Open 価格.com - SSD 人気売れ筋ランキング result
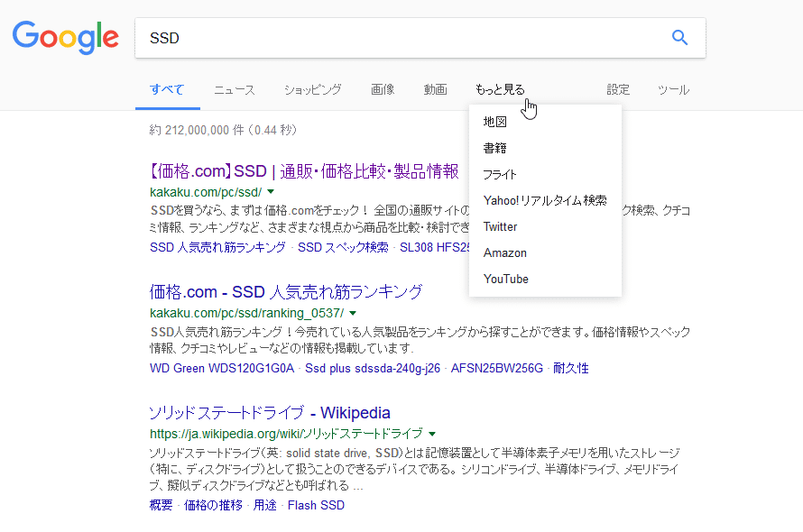 tap(286, 292)
